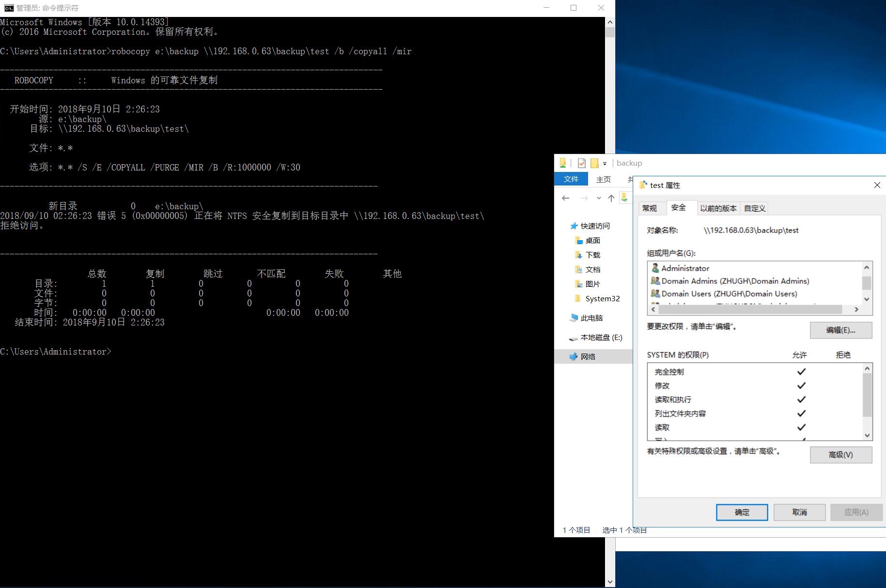This screenshot has height=588, width=886.
Task: Select Domain Admins group icon in list
Action: tap(655, 281)
